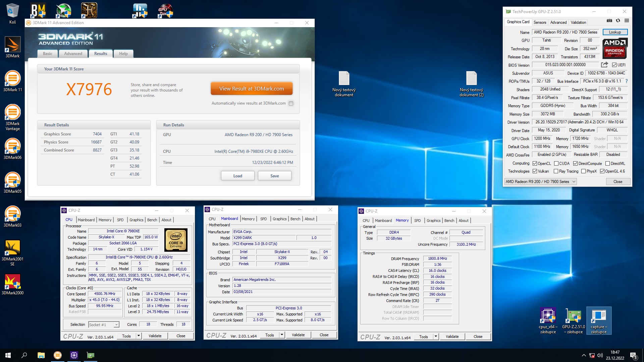This screenshot has width=644, height=362.
Task: Switch to the Advanced tab in 3DMark 11
Action: coord(73,54)
